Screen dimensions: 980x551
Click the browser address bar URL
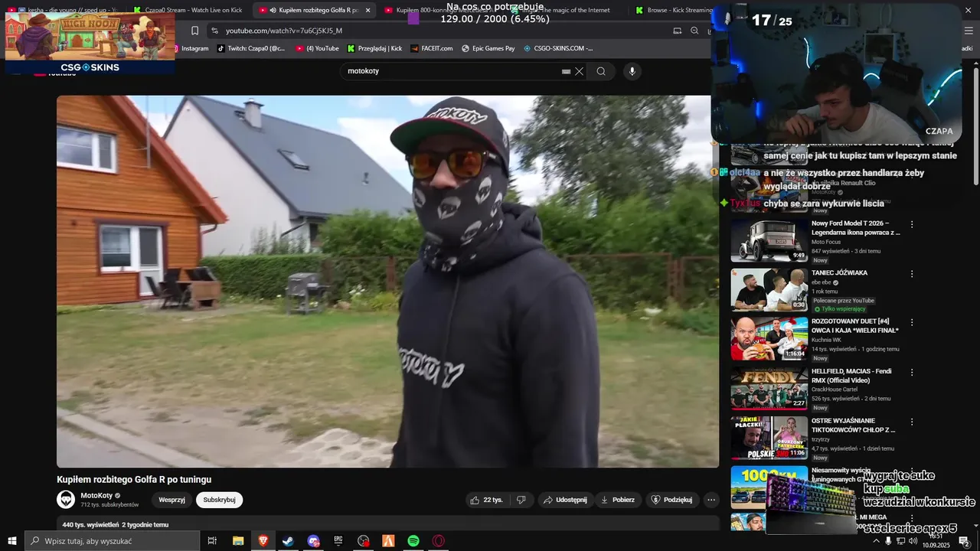[x=284, y=31]
